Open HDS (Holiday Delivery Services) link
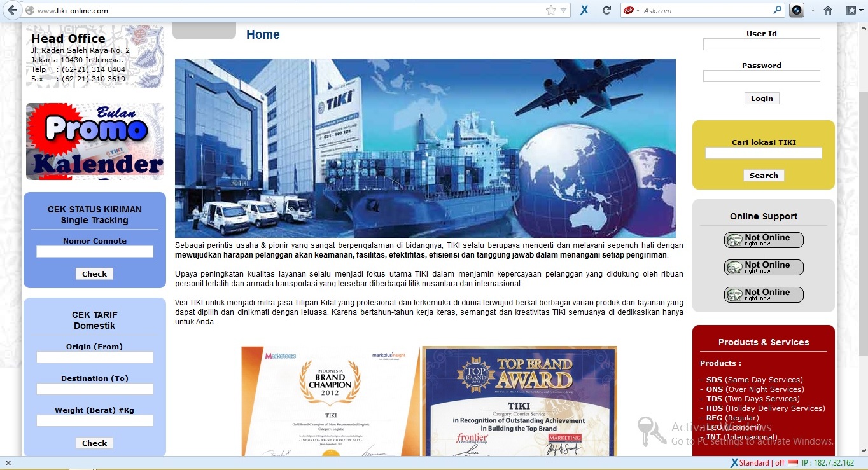Image resolution: width=868 pixels, height=470 pixels. (766, 408)
